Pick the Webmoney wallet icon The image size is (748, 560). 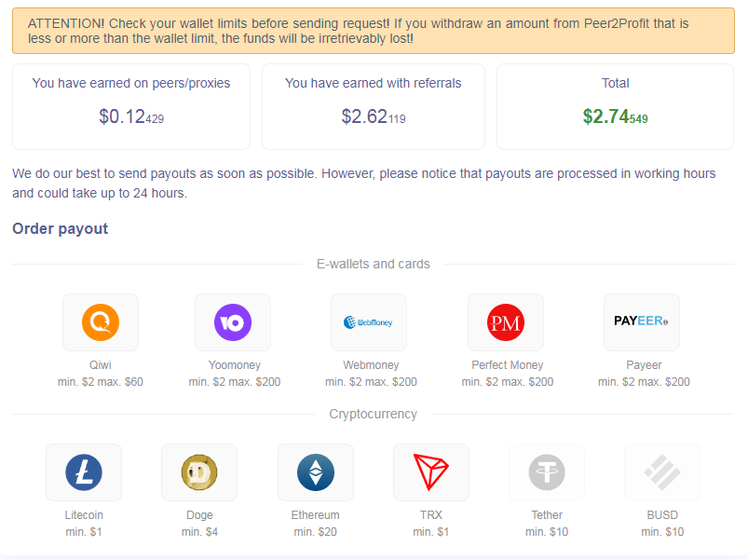[369, 322]
